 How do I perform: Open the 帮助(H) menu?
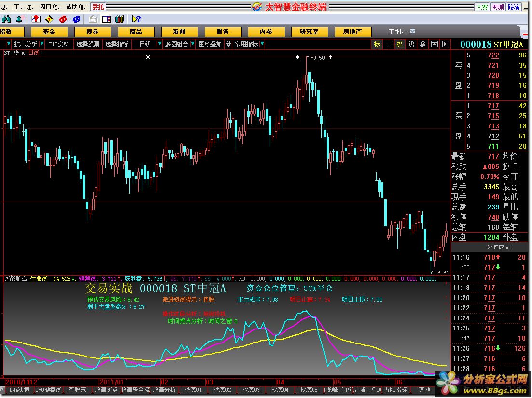(x=76, y=6)
